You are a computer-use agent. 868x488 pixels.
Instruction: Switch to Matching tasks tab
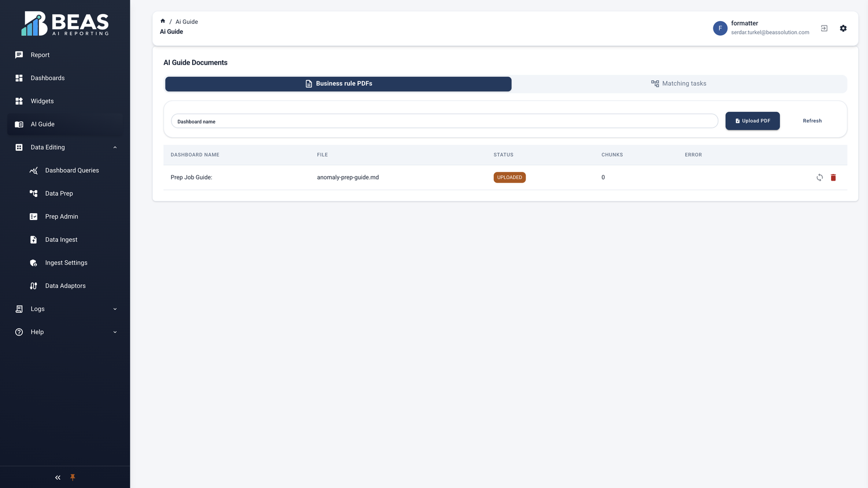[679, 84]
